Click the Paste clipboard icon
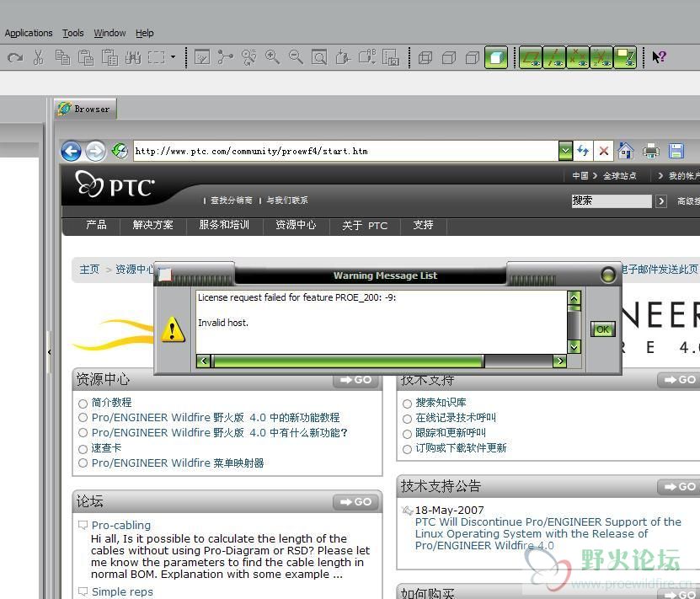 86,57
